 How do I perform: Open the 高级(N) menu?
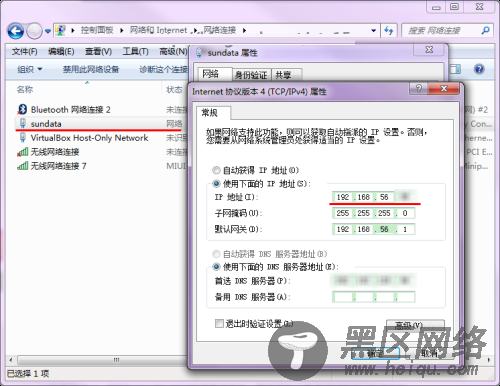[x=173, y=51]
